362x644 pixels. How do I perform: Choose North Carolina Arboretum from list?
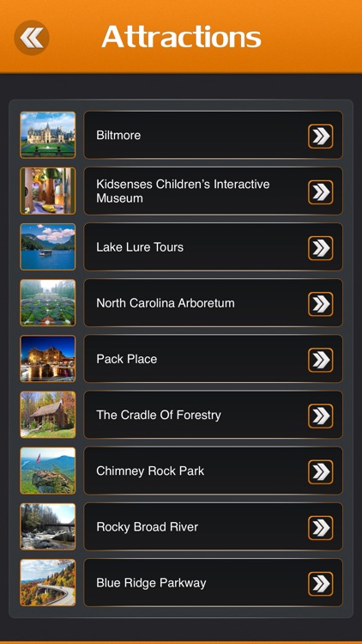(213, 303)
